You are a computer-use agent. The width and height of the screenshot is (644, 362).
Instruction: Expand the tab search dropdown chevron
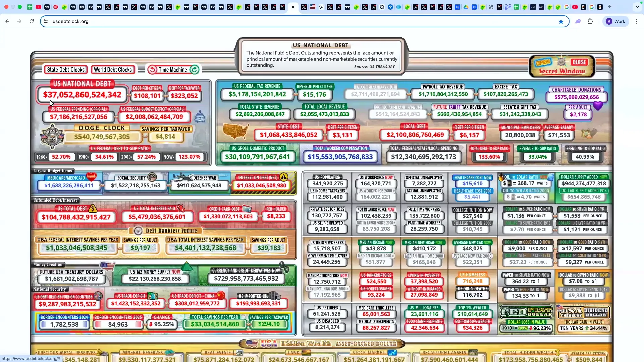click(637, 7)
